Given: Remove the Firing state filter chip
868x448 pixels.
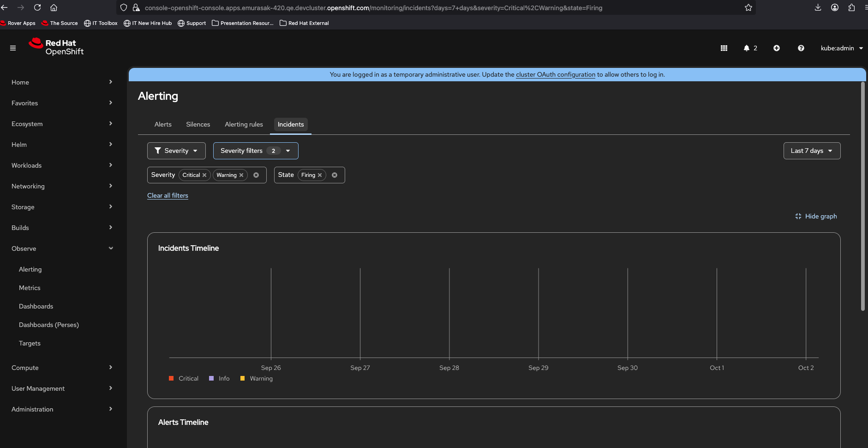Looking at the screenshot, I should [x=320, y=175].
